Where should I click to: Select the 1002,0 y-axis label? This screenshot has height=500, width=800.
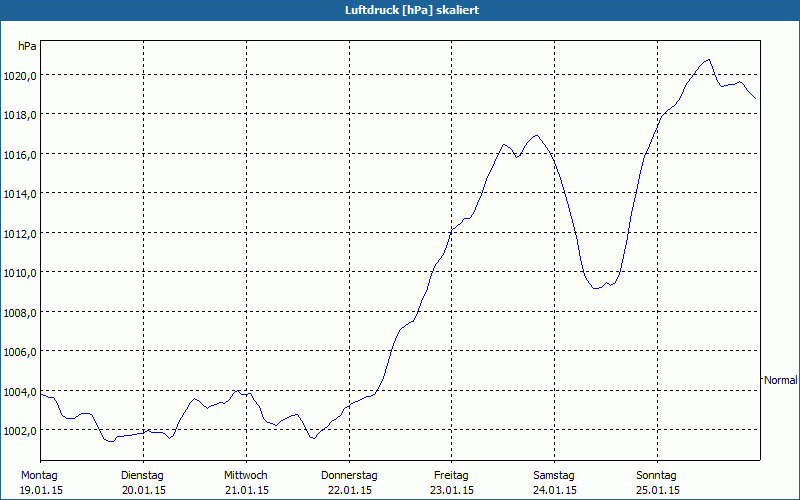[20, 430]
